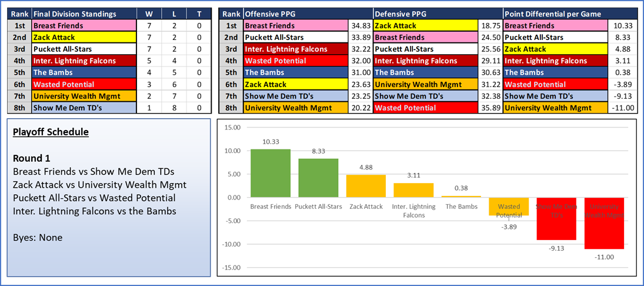Select Wasted Potential in Defensive PPG column
The width and height of the screenshot is (644, 286).
[425, 108]
